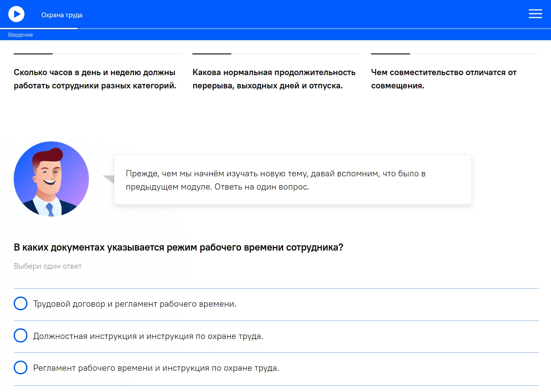Click answer text 'Трудовой договор и регламент рабочего времени'

[135, 304]
